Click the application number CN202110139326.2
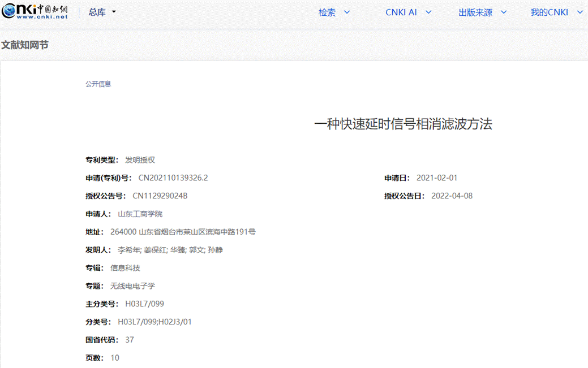Viewport: 588px width, 368px height. 173,178
